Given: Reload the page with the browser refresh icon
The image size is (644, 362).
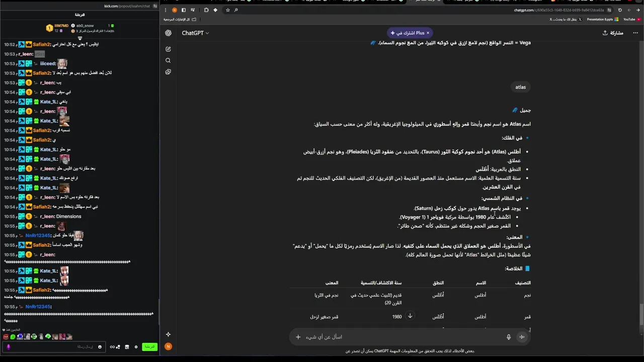Looking at the screenshot, I should [620, 10].
